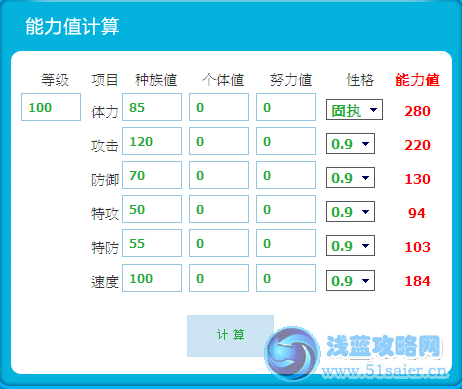
Task: Select the 防御 种族值 field with 70
Action: (x=152, y=175)
